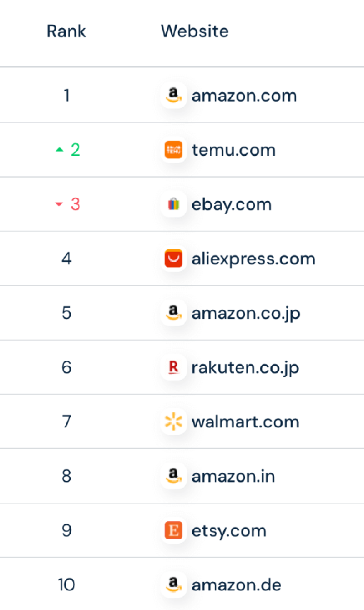
Task: Open the aliexpress.com website link
Action: (253, 259)
